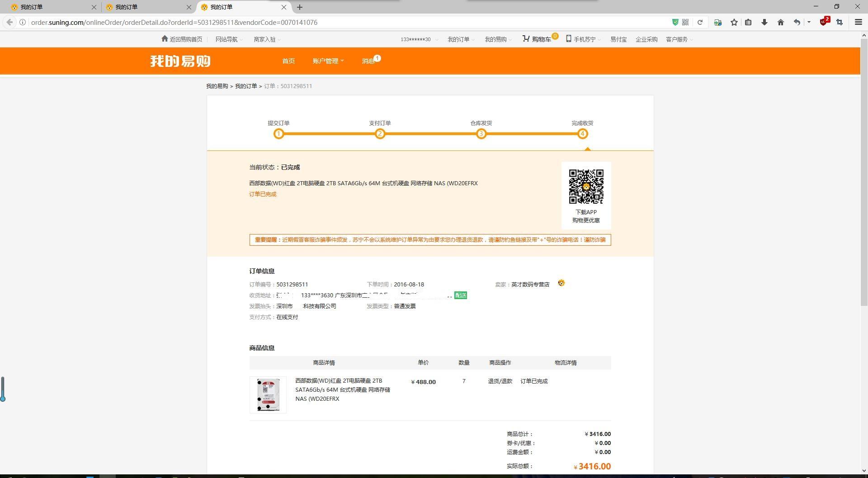Image resolution: width=868 pixels, height=478 pixels.
Task: Click the 退货/退款 link
Action: [500, 381]
